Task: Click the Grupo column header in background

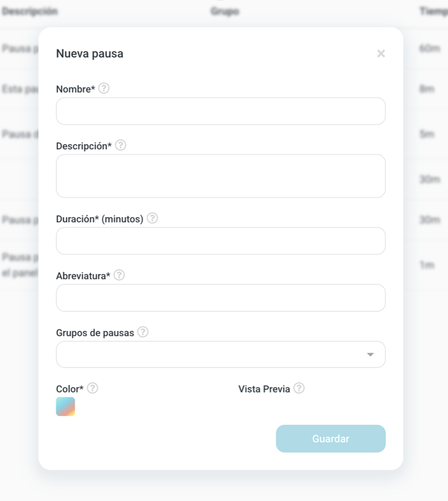Action: click(x=225, y=11)
